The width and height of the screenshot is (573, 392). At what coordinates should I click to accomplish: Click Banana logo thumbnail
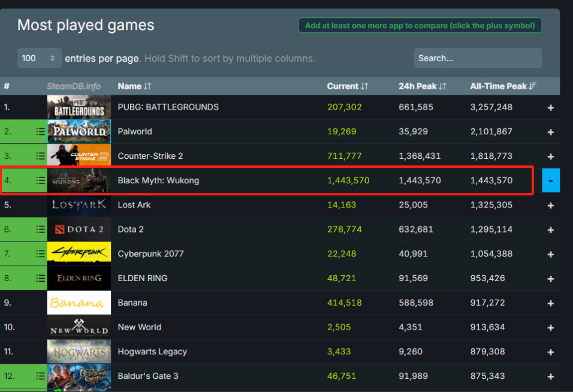79,303
